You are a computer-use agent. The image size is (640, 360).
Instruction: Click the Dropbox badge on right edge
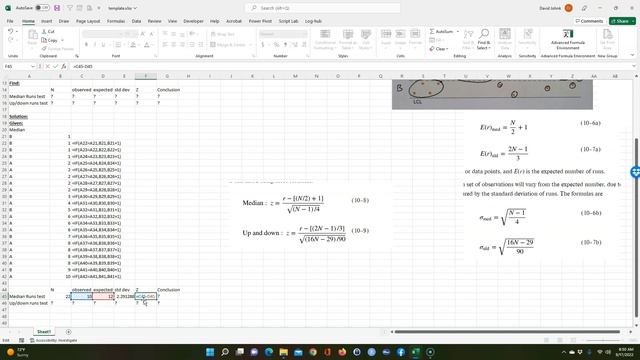pos(635,172)
